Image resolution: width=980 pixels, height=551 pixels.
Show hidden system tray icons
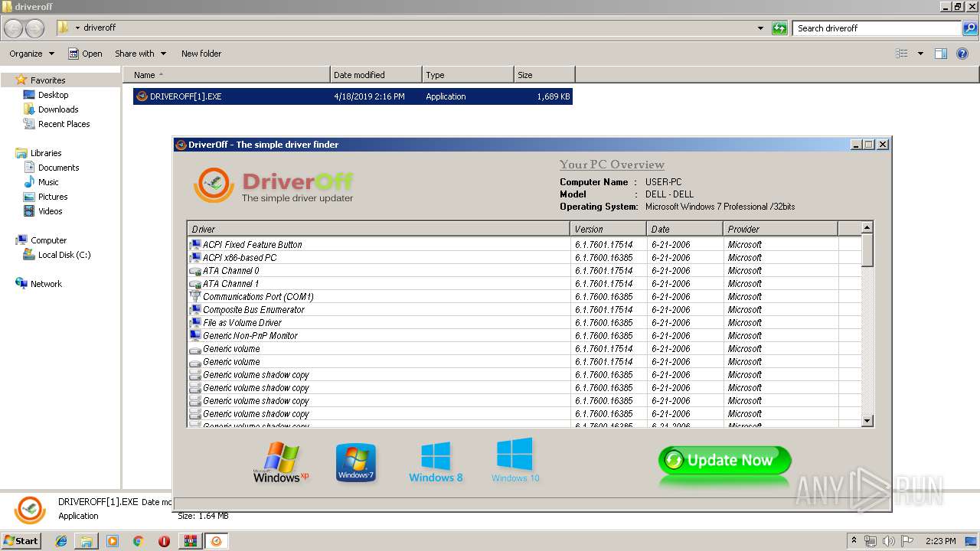pos(854,541)
